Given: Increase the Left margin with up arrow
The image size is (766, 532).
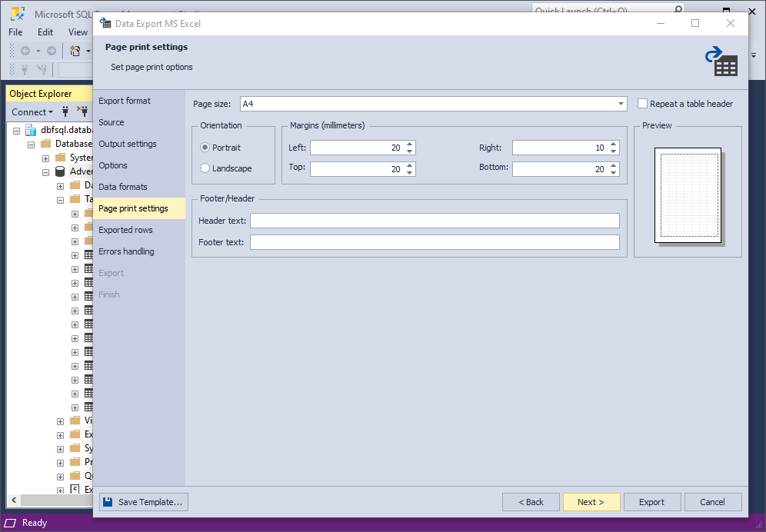Looking at the screenshot, I should coord(409,144).
